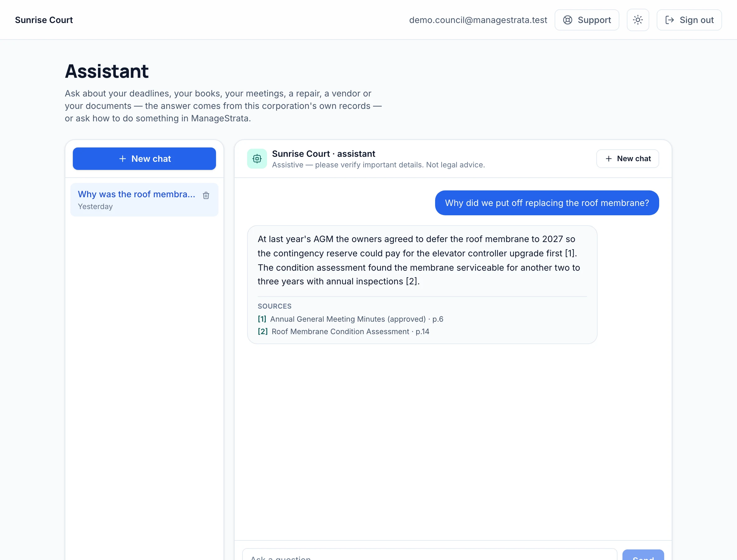Sign out of the account
This screenshot has height=560, width=737.
coord(689,20)
